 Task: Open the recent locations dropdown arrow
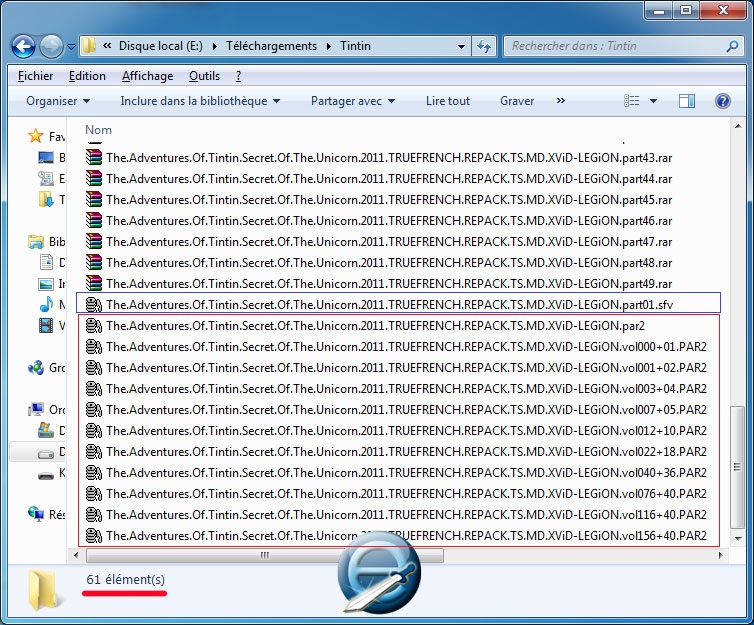(71, 47)
